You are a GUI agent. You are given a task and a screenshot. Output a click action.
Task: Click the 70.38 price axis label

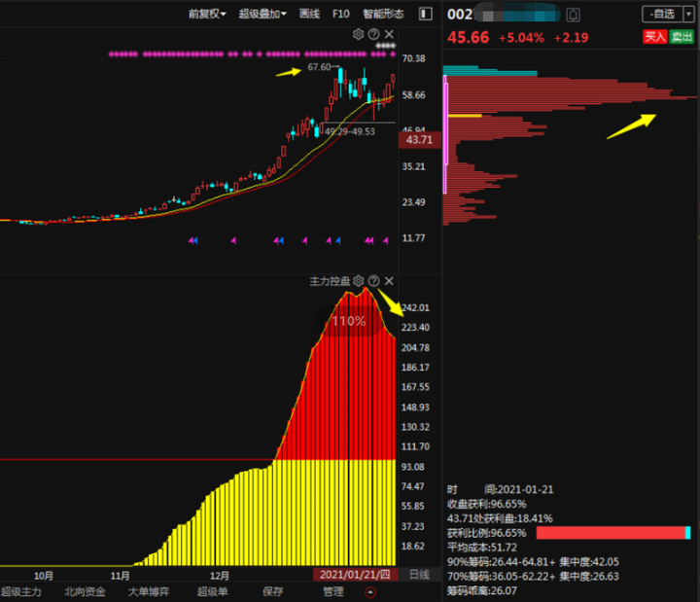click(414, 58)
